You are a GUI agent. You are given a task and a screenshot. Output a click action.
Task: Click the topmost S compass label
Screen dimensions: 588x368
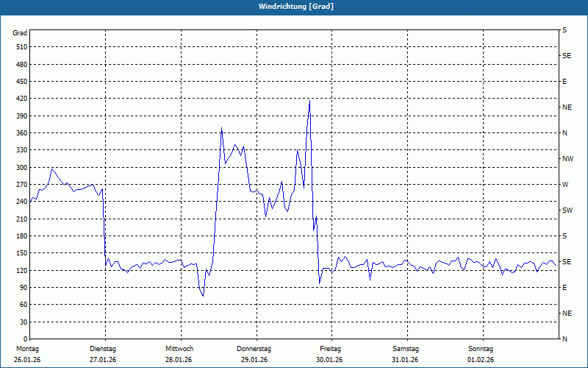pyautogui.click(x=564, y=30)
